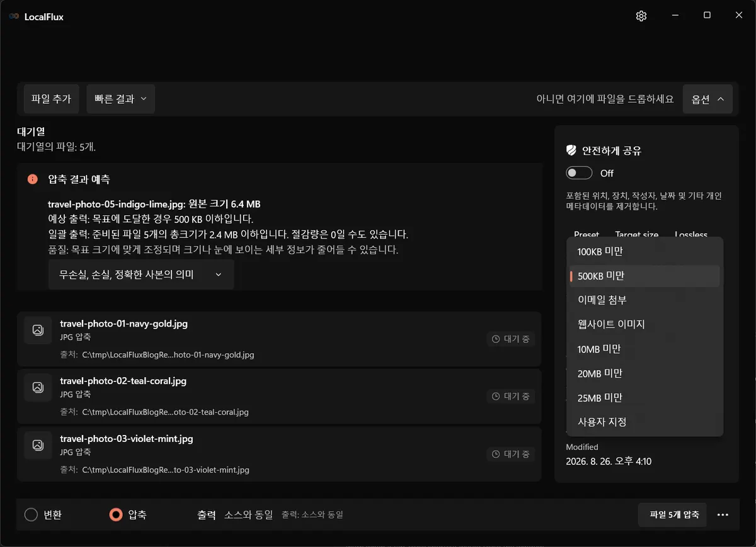Click file name travel-photo-03-violet-mint.jpg
The width and height of the screenshot is (756, 547).
click(126, 438)
